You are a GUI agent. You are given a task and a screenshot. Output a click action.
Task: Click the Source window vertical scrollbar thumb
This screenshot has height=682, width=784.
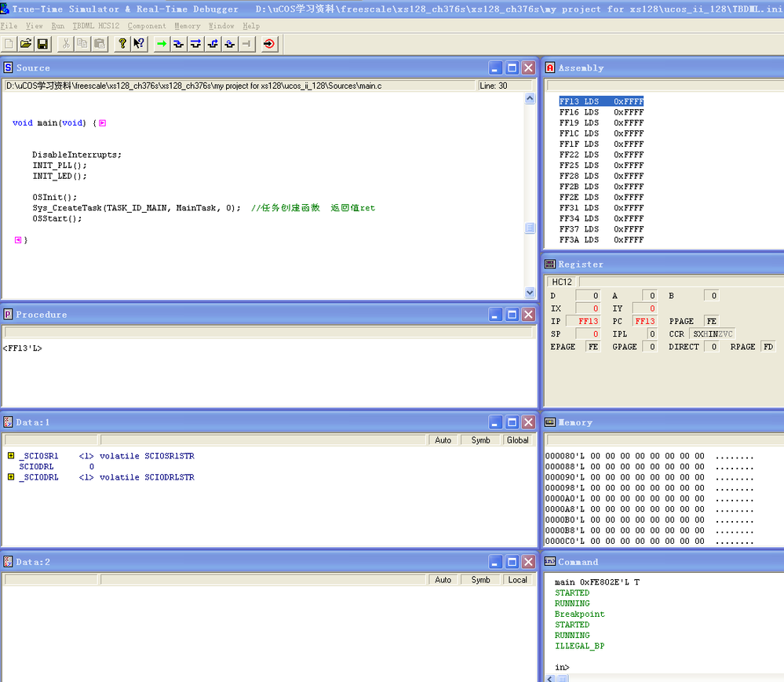[530, 228]
